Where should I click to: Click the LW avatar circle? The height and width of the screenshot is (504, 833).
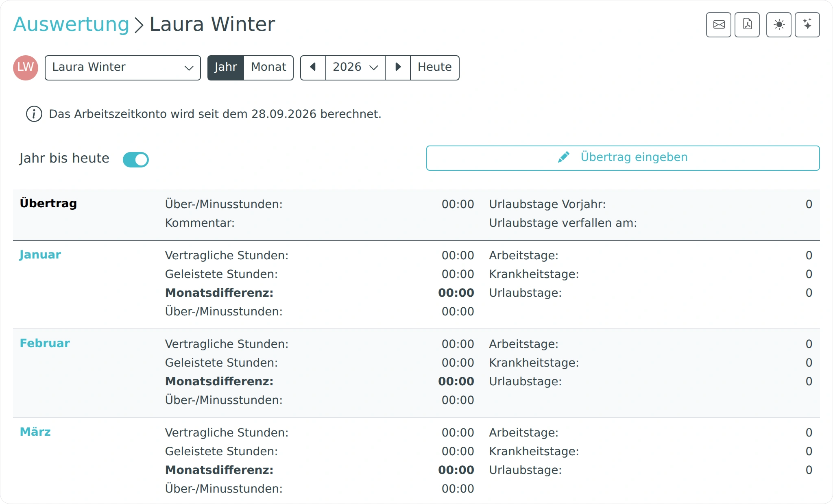pyautogui.click(x=26, y=67)
